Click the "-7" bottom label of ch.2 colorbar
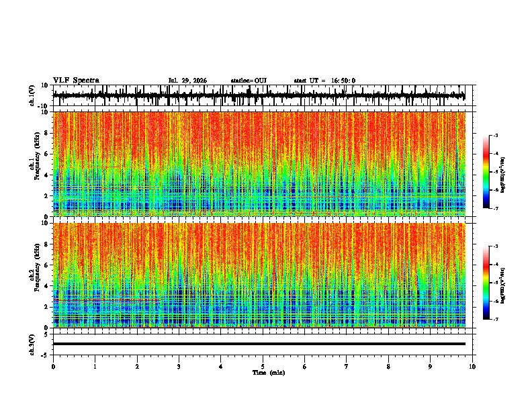The image size is (532, 411). tap(495, 319)
